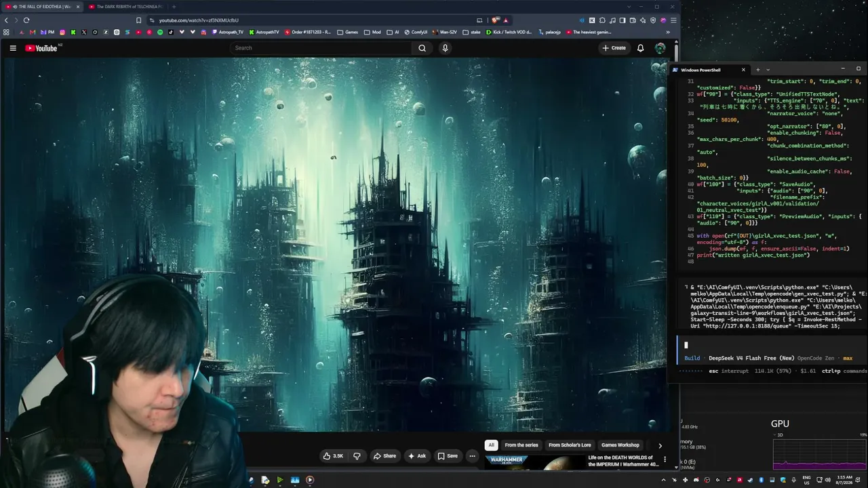Open the Spotify bookmark
Viewport: 868px width, 488px height.
coord(160,32)
